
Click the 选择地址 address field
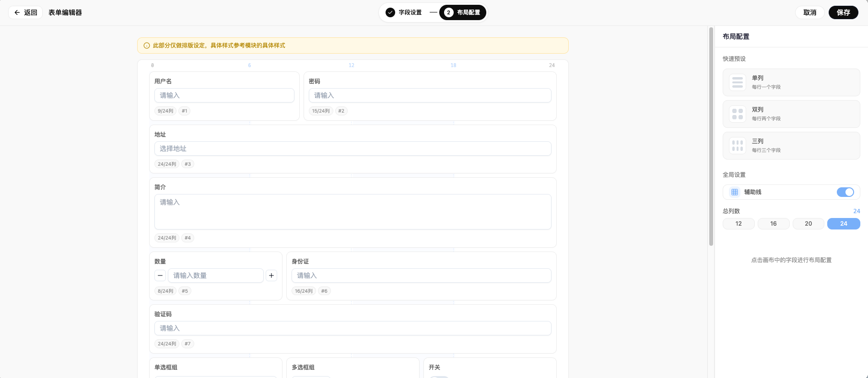tap(353, 149)
